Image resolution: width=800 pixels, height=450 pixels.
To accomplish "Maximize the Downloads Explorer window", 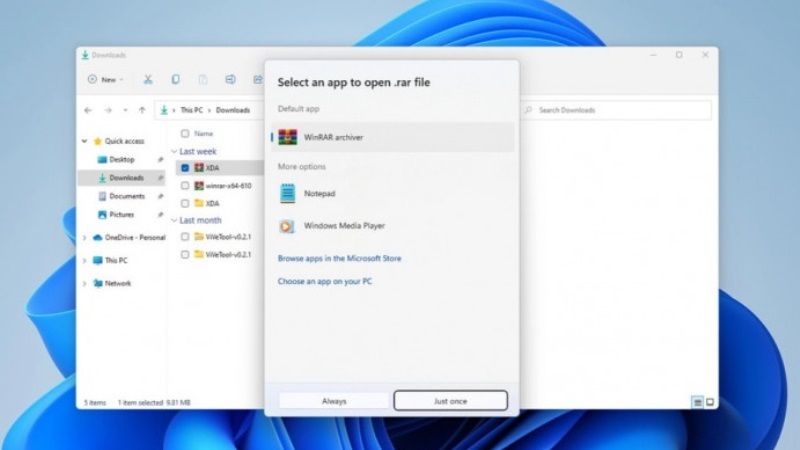I will [679, 55].
